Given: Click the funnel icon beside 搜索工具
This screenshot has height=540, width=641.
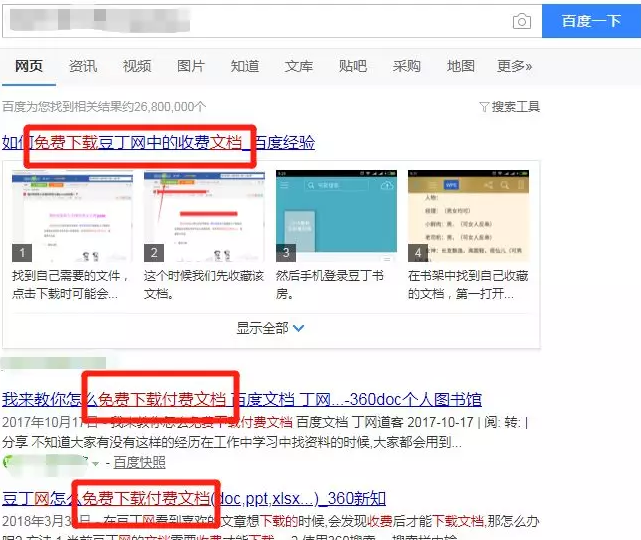Looking at the screenshot, I should tap(484, 108).
